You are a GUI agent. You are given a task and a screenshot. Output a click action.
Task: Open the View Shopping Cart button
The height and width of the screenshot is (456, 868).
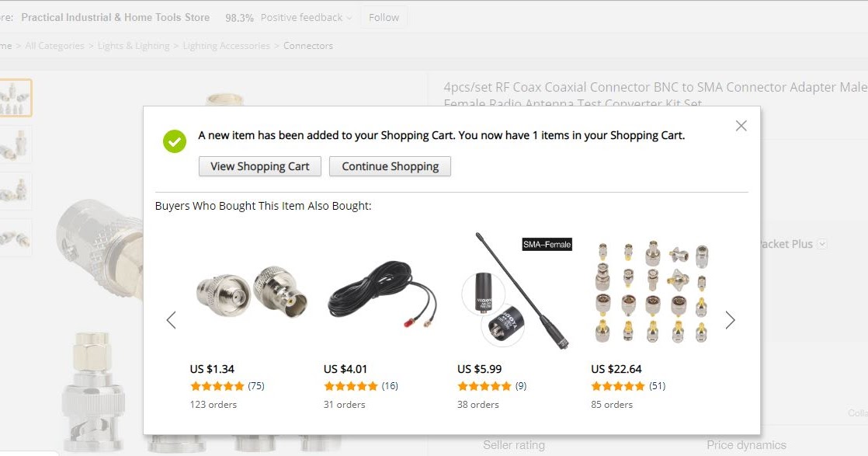[259, 166]
